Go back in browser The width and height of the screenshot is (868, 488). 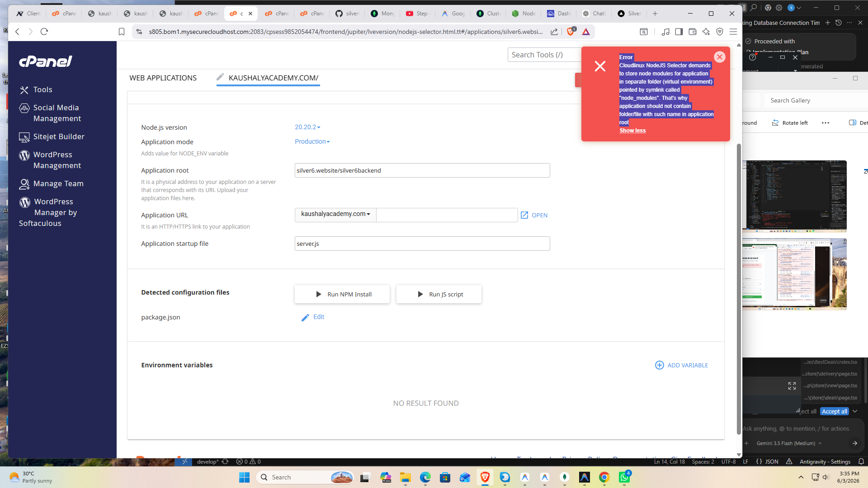(x=17, y=32)
